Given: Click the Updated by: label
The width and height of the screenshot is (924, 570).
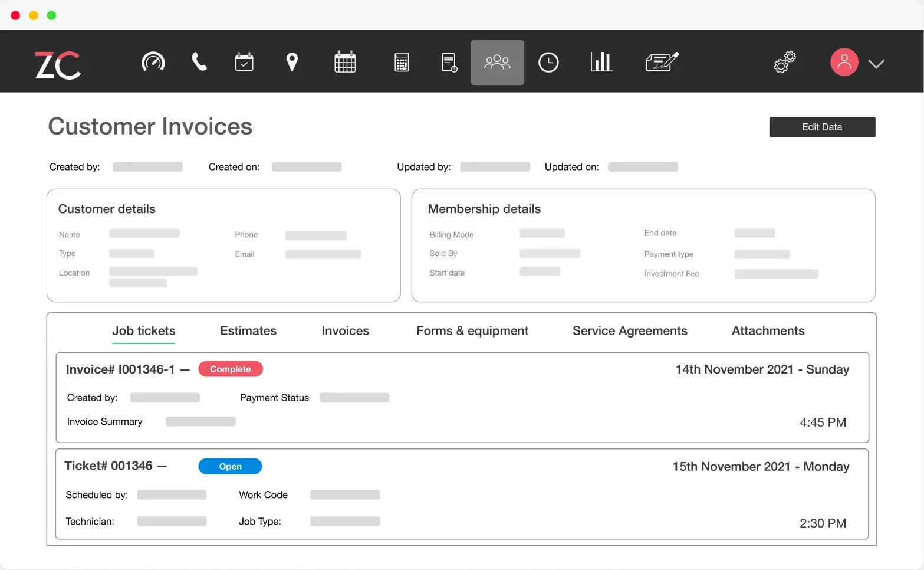Looking at the screenshot, I should click(x=424, y=167).
